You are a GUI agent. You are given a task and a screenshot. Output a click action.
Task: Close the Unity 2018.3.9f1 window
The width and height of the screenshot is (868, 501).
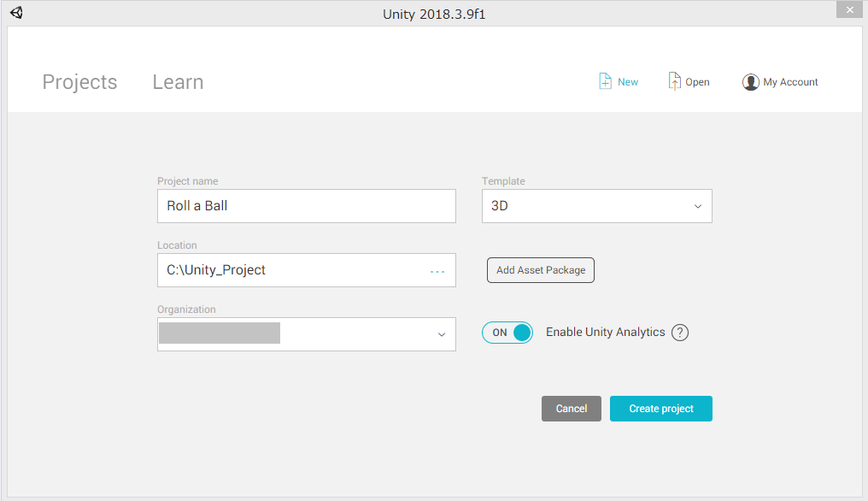point(850,10)
